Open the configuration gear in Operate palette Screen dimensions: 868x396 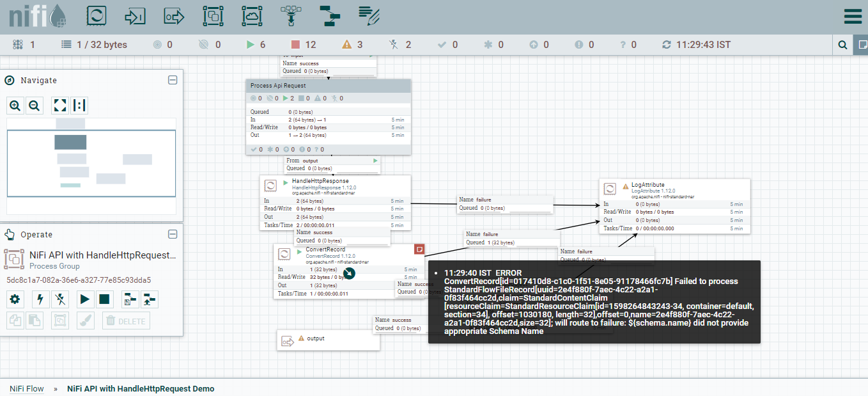pyautogui.click(x=15, y=299)
